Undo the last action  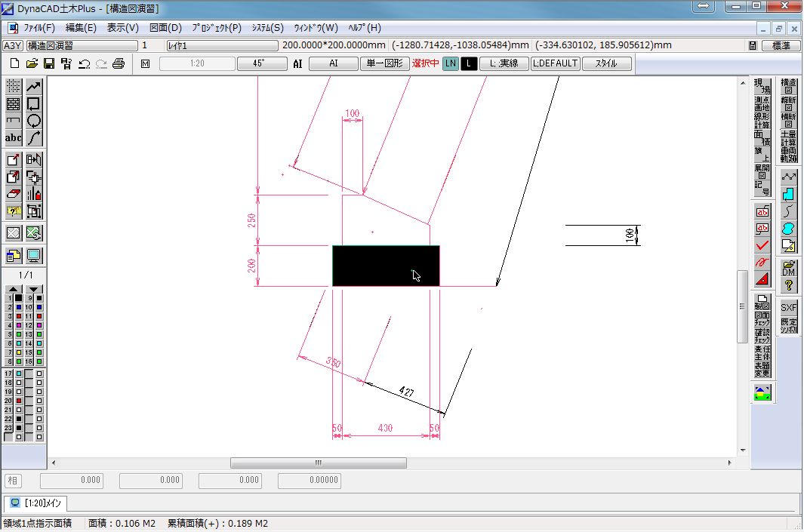pos(85,63)
